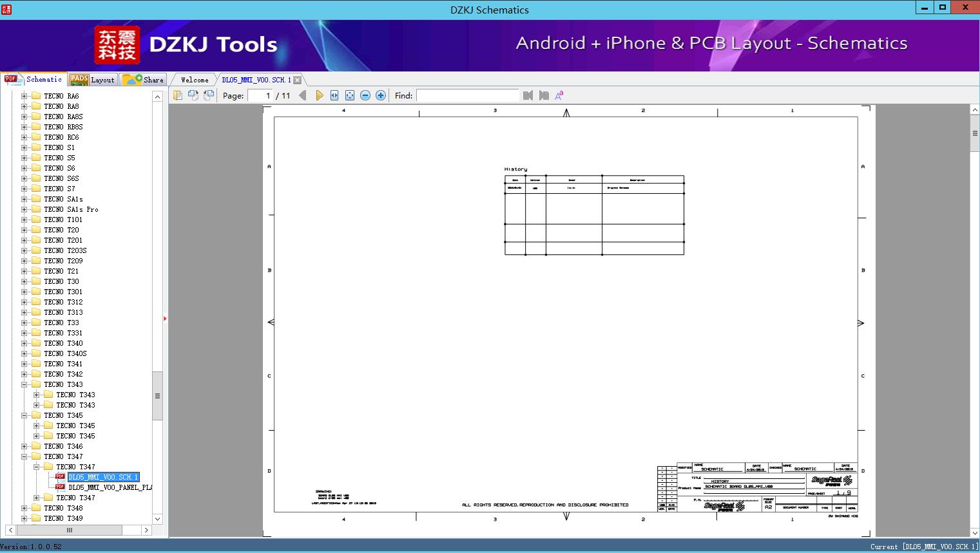Image resolution: width=980 pixels, height=553 pixels.
Task: Click the folder icon beside TECNO S1
Action: point(36,147)
